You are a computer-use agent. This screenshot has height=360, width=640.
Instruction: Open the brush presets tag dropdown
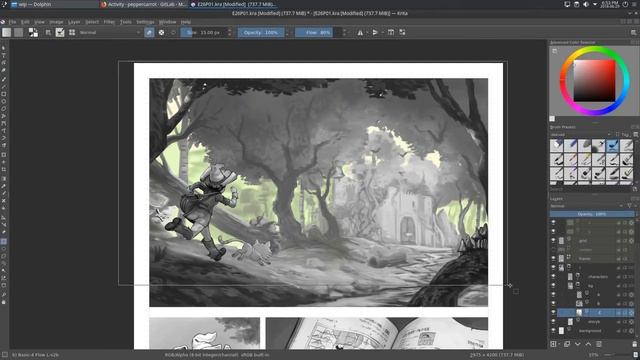[x=580, y=134]
